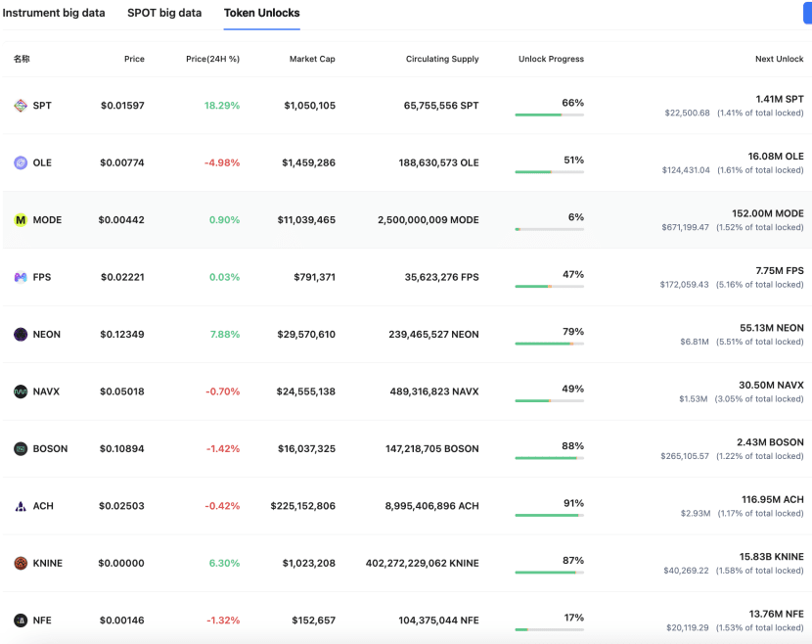Click the BOSON token icon
Image resolution: width=812 pixels, height=644 pixels.
(21, 449)
